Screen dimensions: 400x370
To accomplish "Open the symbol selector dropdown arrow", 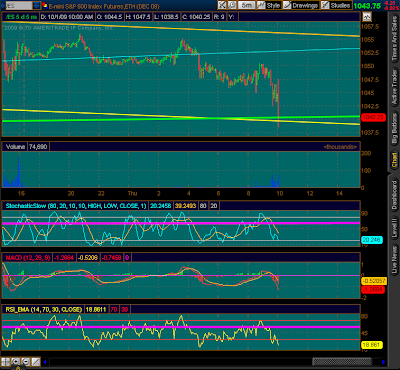I will [x=36, y=5].
